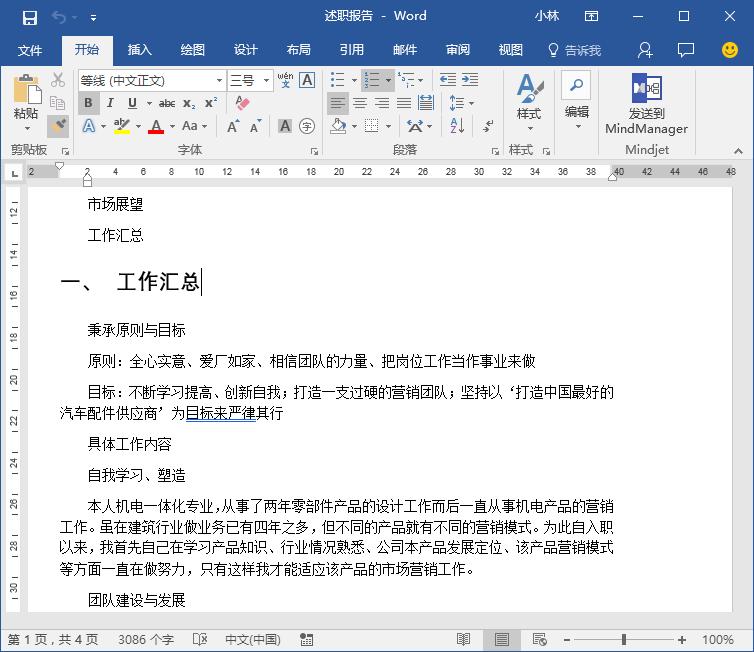This screenshot has height=652, width=754.
Task: Toggle bold formatting
Action: click(88, 103)
